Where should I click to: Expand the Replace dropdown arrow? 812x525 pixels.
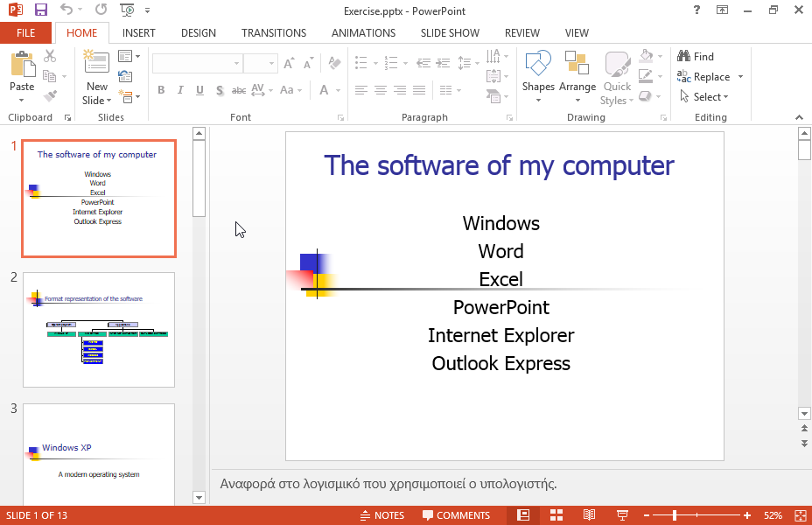[x=740, y=77]
